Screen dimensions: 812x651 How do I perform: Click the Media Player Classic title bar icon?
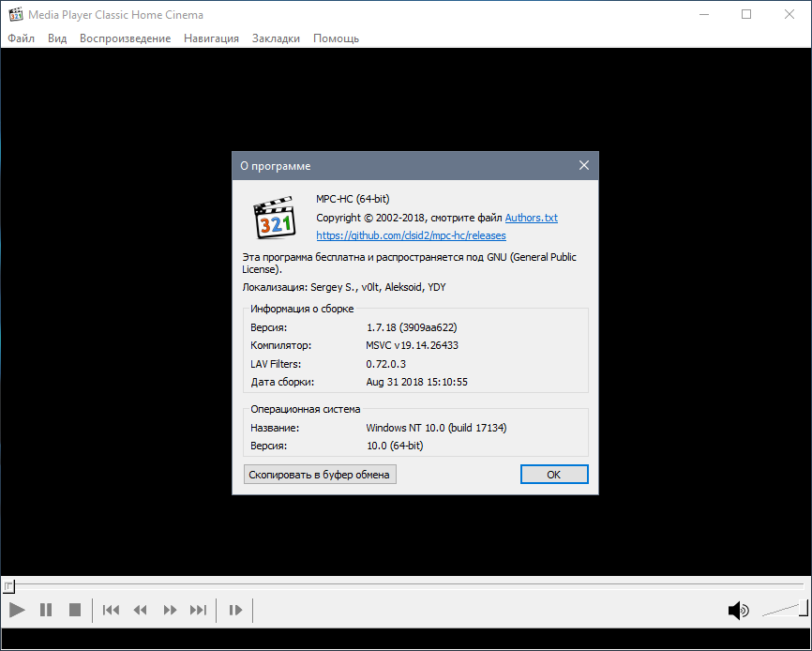[16, 14]
